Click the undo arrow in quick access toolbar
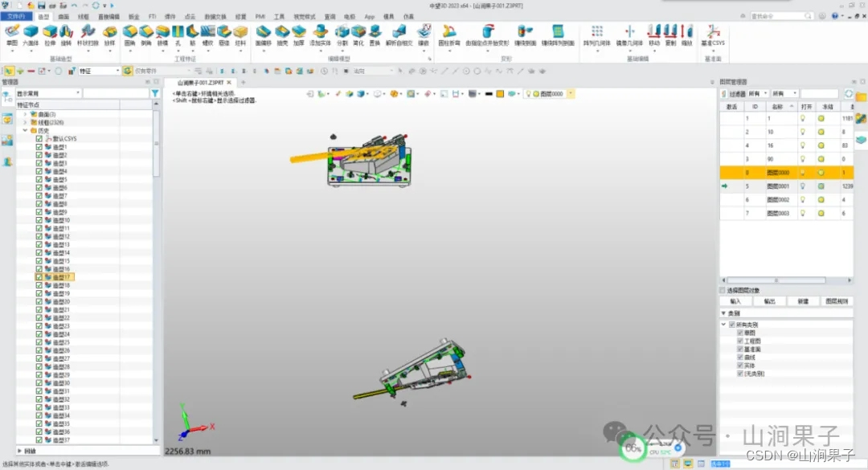868x470 pixels. pyautogui.click(x=74, y=6)
